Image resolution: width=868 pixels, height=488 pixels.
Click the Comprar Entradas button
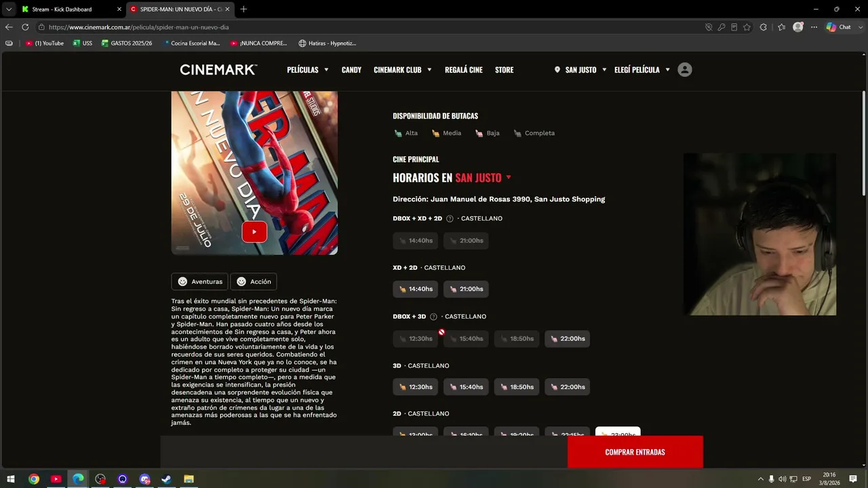click(635, 452)
